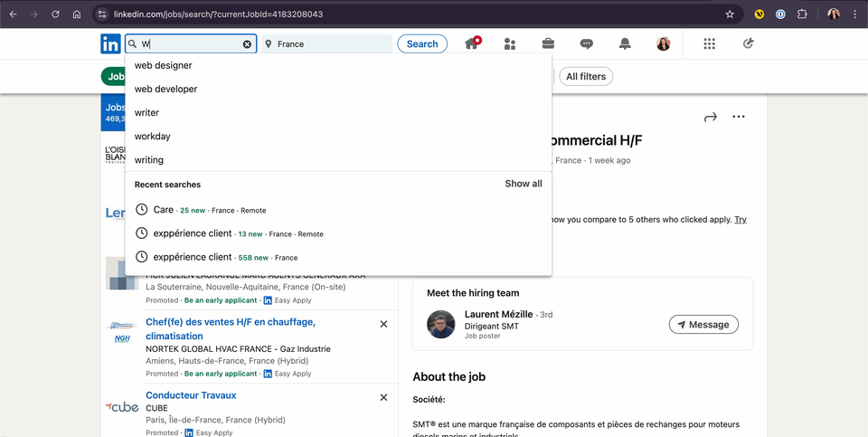Open the Jobs briefcase icon
Viewport: 868px width, 437px height.
pos(548,43)
